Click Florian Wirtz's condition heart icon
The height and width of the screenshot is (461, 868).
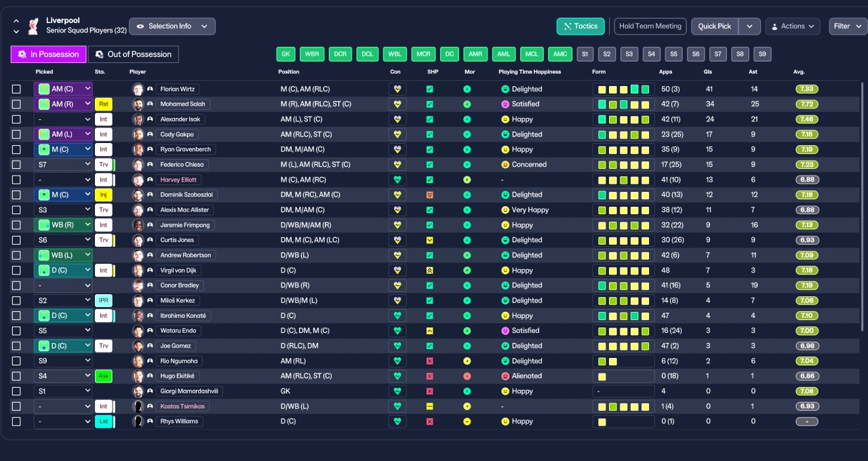click(x=397, y=89)
